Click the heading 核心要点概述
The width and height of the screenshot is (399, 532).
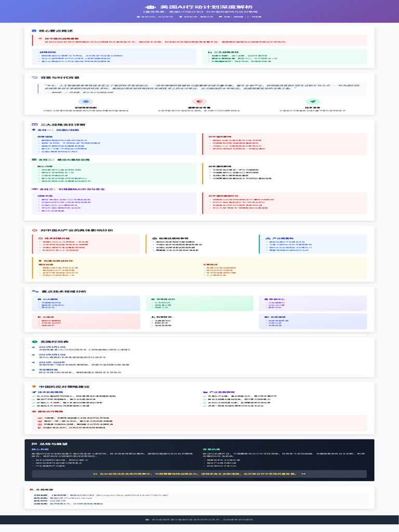pos(56,31)
